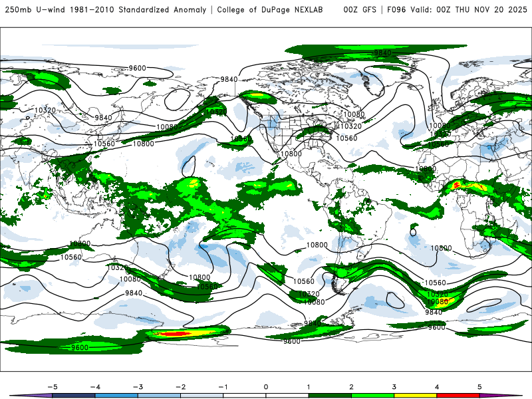The image size is (532, 399).
Task: Click the '-1' color bar label
Action: pos(223,387)
